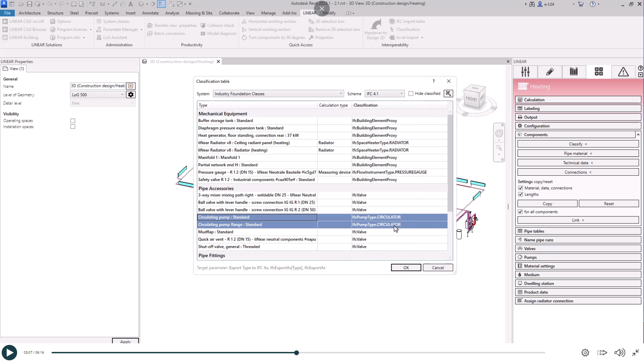The height and width of the screenshot is (362, 644).
Task: Click the video progress slider handle
Action: (x=296, y=353)
